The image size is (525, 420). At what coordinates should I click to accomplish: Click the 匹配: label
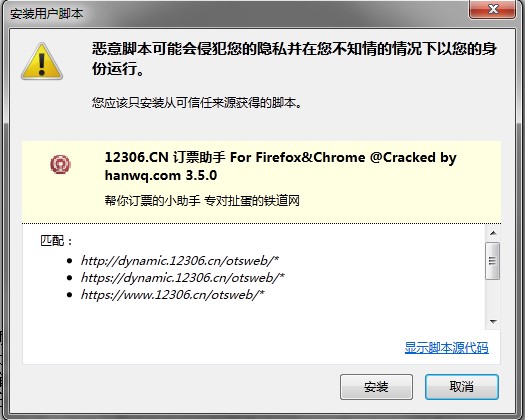point(56,241)
